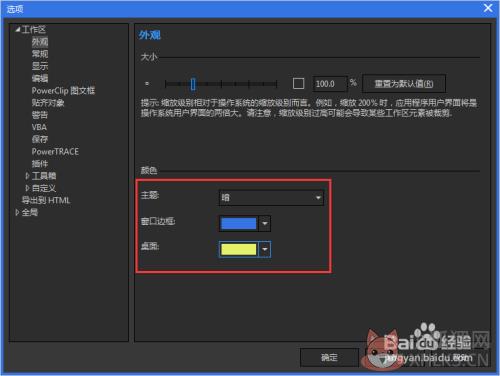This screenshot has height=376, width=500.
Task: Open the 主题 theme dropdown
Action: (x=271, y=198)
